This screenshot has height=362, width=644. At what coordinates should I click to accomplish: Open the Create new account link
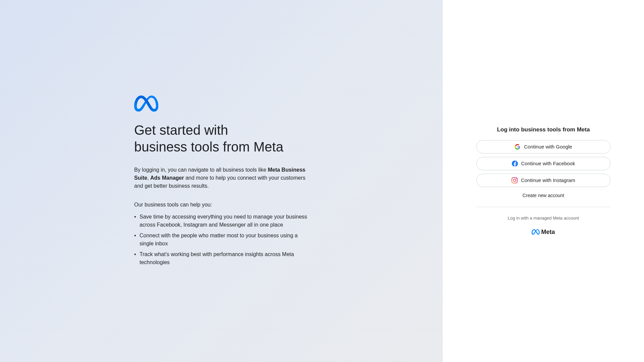(x=543, y=195)
